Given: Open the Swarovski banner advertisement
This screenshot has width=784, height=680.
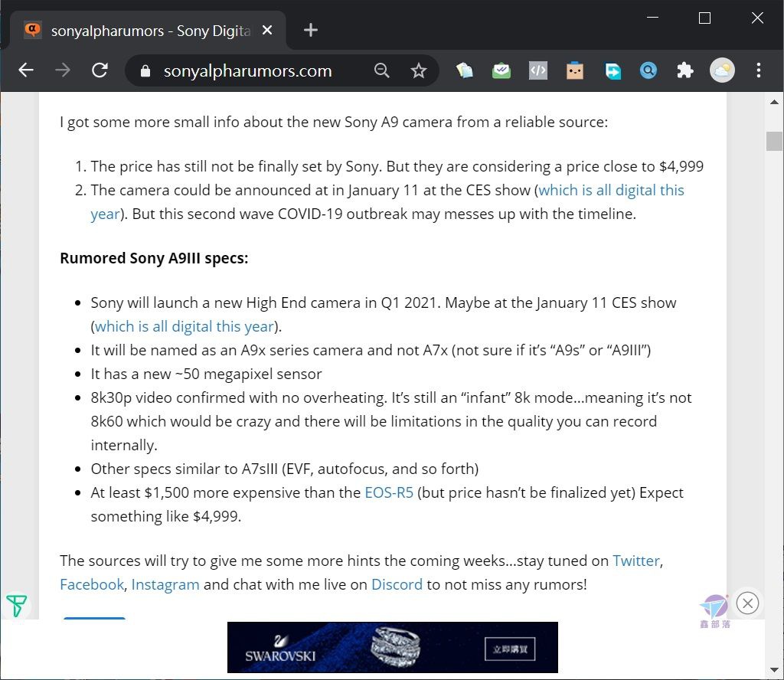Looking at the screenshot, I should [x=393, y=648].
